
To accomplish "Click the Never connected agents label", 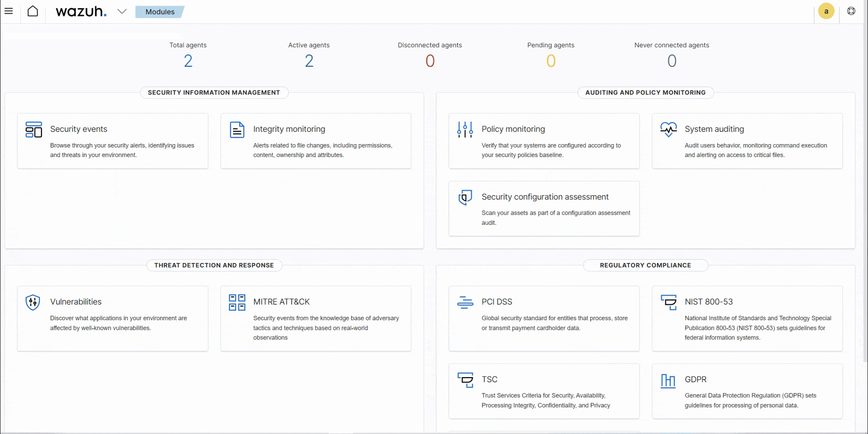I will (672, 45).
